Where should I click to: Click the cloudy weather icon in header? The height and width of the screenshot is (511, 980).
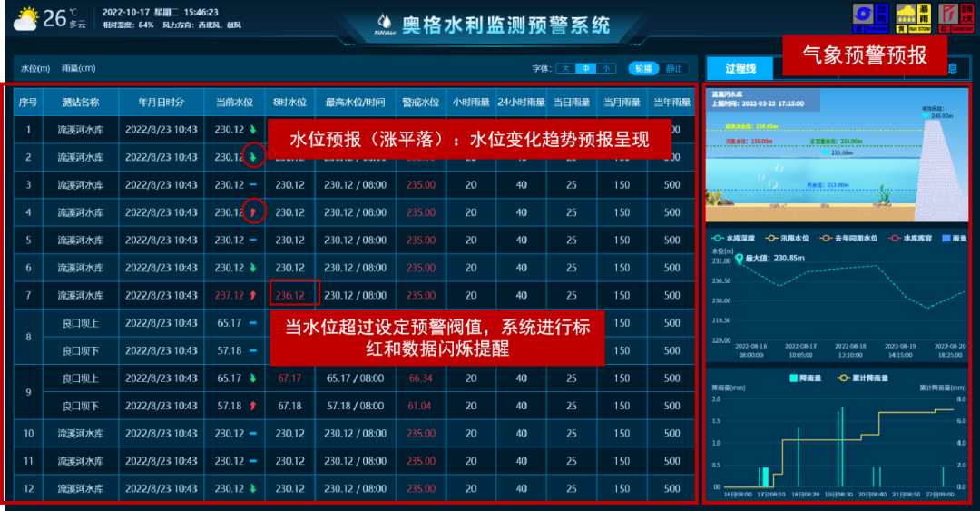coord(25,18)
